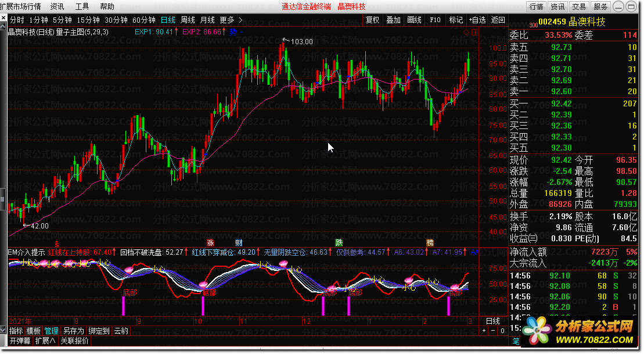The height and width of the screenshot is (354, 644).
Task: Open the 工具 menu
Action: click(82, 6)
